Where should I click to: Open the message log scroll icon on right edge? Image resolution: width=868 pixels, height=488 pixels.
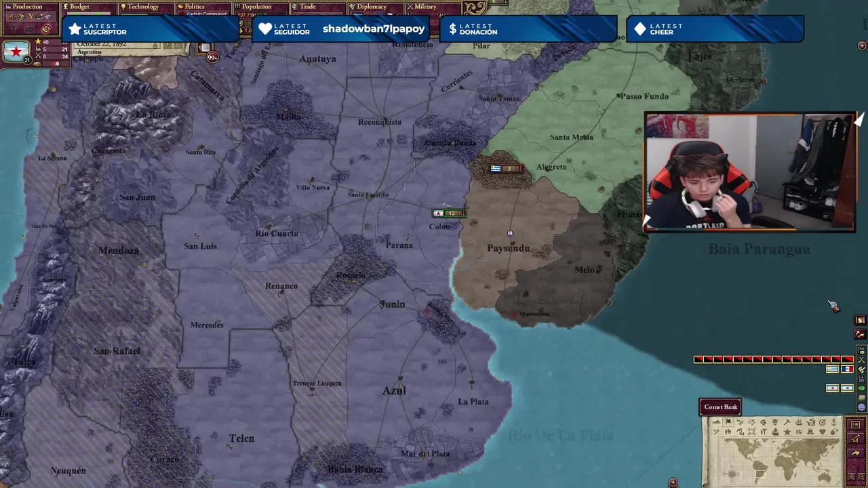tap(861, 320)
